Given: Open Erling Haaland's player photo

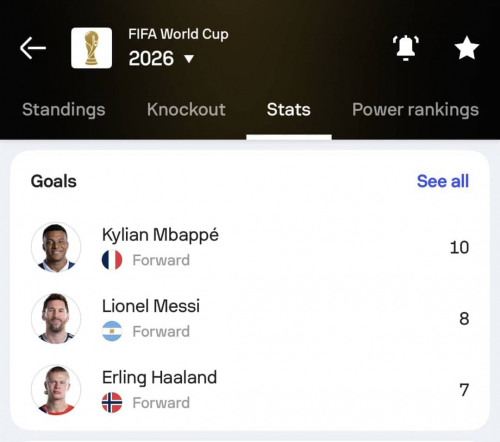Looking at the screenshot, I should coord(56,390).
